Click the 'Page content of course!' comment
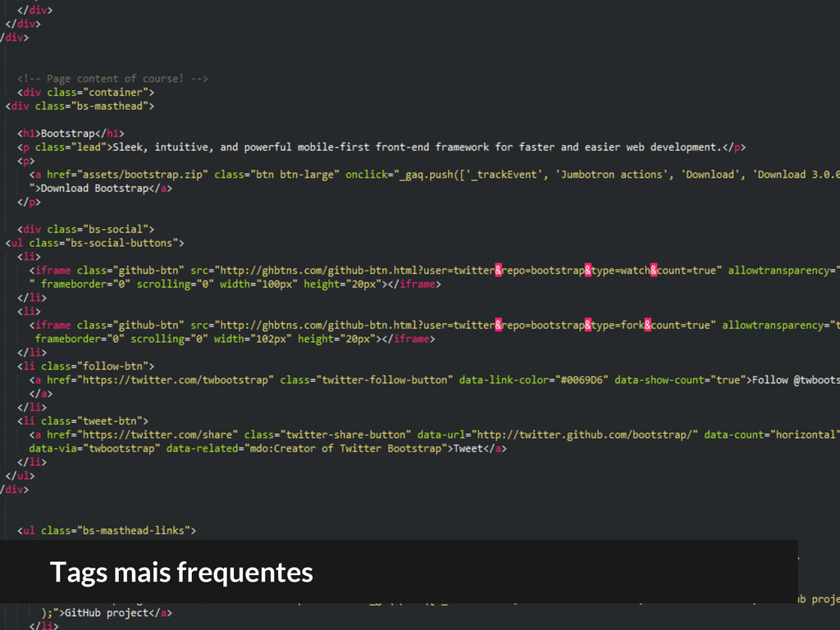The image size is (840, 630). tap(112, 79)
